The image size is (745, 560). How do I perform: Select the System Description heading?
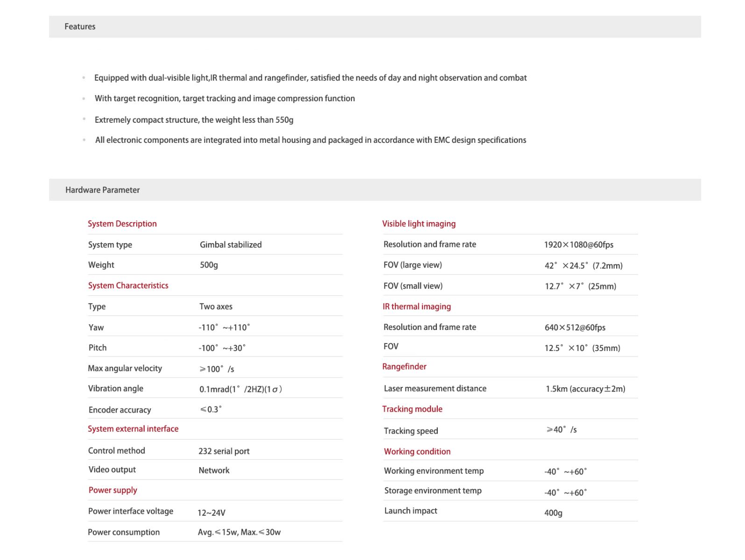[122, 224]
